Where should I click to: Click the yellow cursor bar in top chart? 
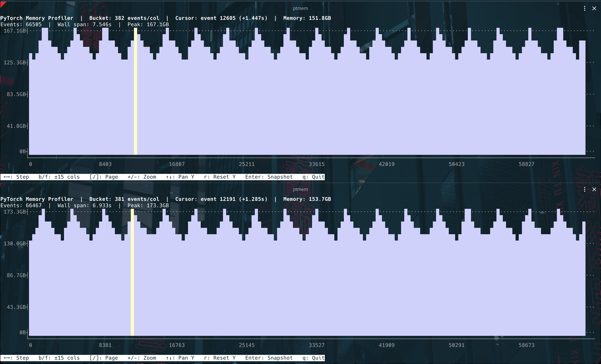(135, 91)
